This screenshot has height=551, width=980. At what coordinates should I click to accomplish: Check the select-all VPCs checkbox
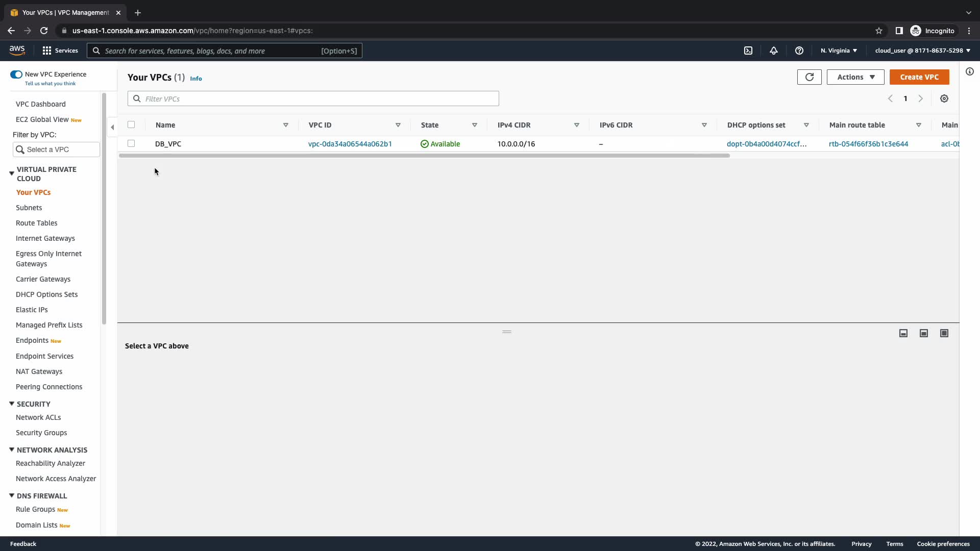pyautogui.click(x=131, y=124)
